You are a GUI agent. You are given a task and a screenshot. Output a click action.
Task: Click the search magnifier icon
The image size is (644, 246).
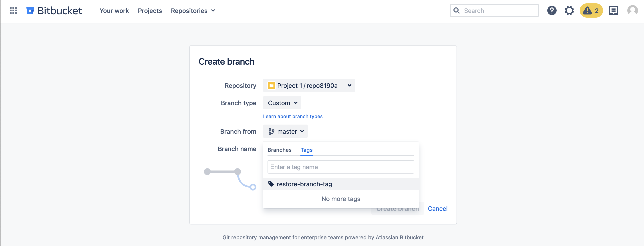click(457, 10)
